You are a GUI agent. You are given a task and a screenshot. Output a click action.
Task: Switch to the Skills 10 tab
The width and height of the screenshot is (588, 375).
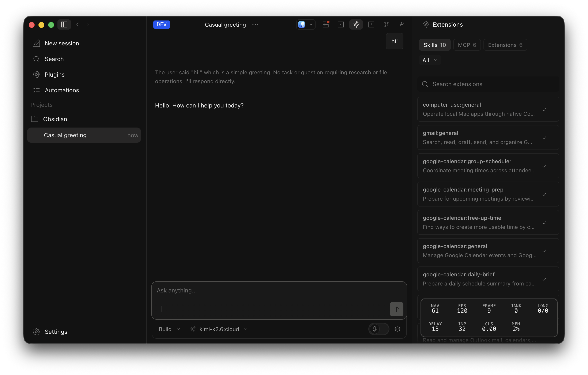435,45
